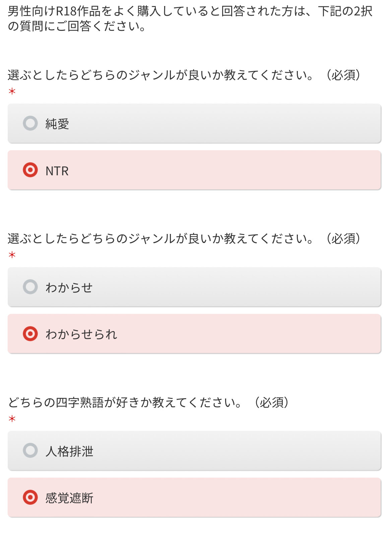Click the red asterisk above わからせ
This screenshot has height=542, width=392.
[x=12, y=255]
